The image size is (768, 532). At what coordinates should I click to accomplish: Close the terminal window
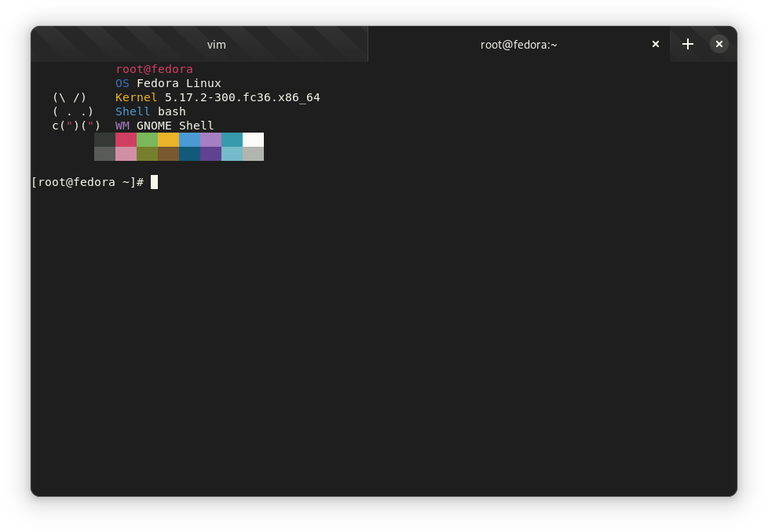[719, 44]
